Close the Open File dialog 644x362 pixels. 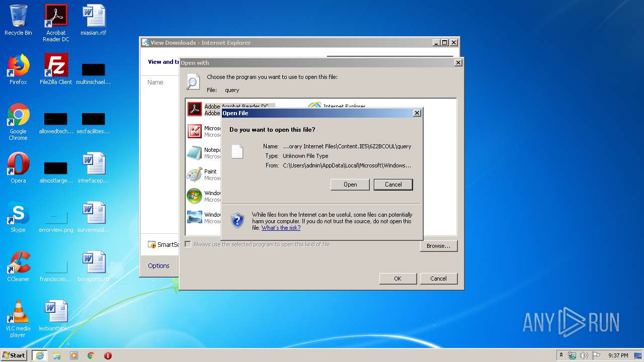(417, 113)
